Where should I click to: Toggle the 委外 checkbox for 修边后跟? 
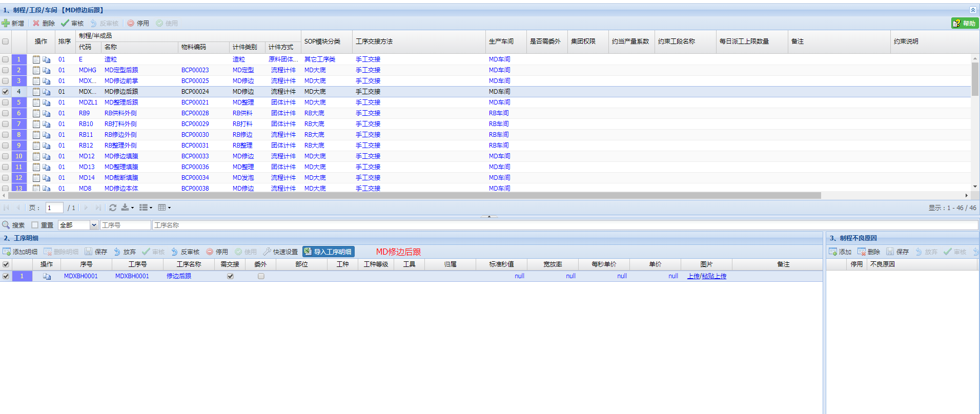261,276
